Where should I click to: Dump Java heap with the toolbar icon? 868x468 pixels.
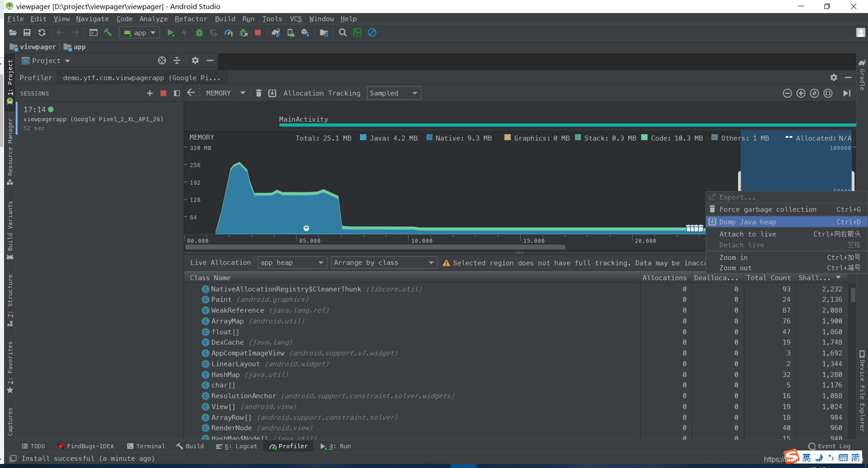pyautogui.click(x=272, y=93)
